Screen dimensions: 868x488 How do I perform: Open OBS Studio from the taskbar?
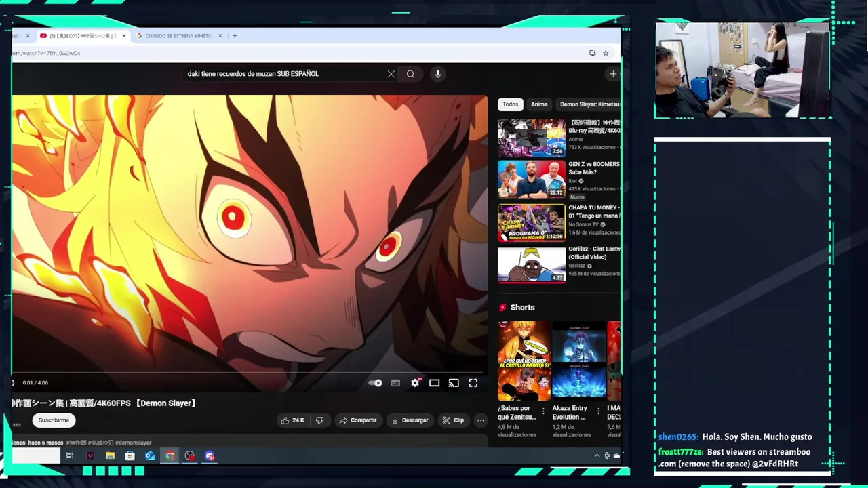pos(189,455)
